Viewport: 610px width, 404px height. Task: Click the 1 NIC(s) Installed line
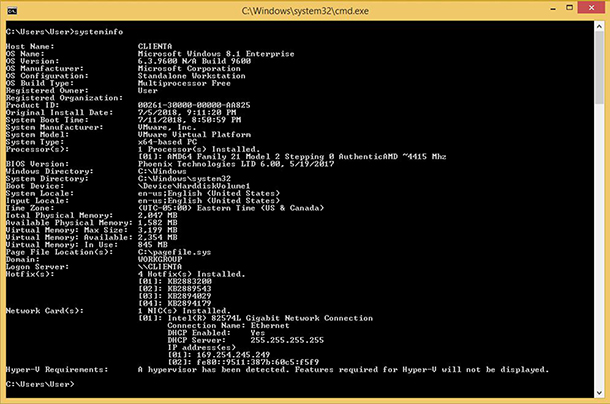[184, 311]
